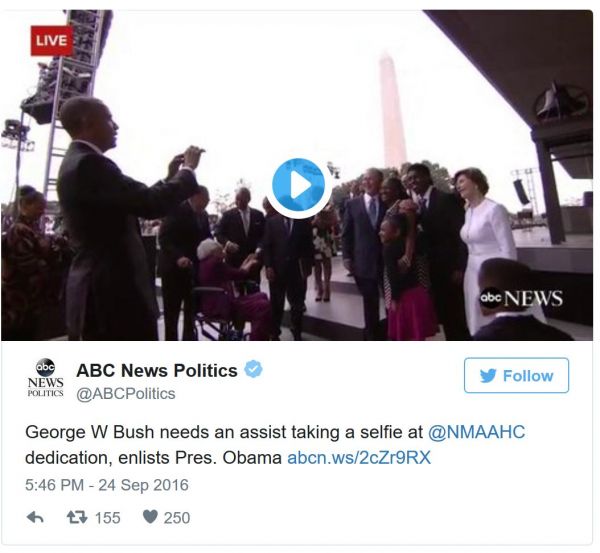Play the embedded ABC News video
Image resolution: width=600 pixels, height=553 pixels.
(x=298, y=186)
